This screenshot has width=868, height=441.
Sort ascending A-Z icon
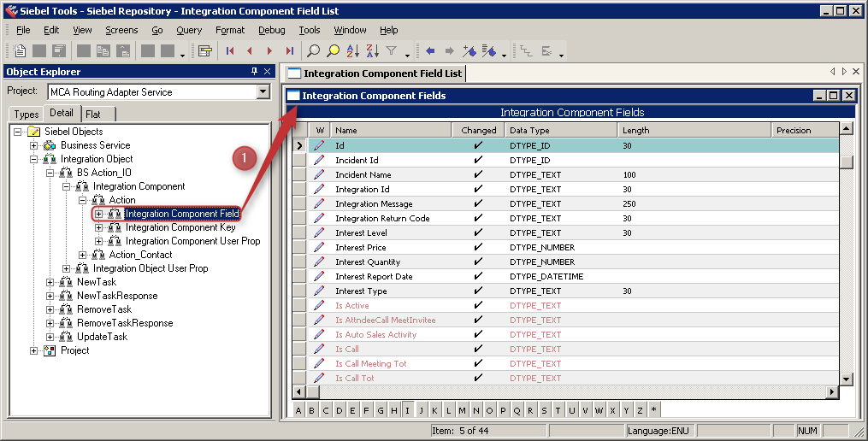tap(352, 51)
